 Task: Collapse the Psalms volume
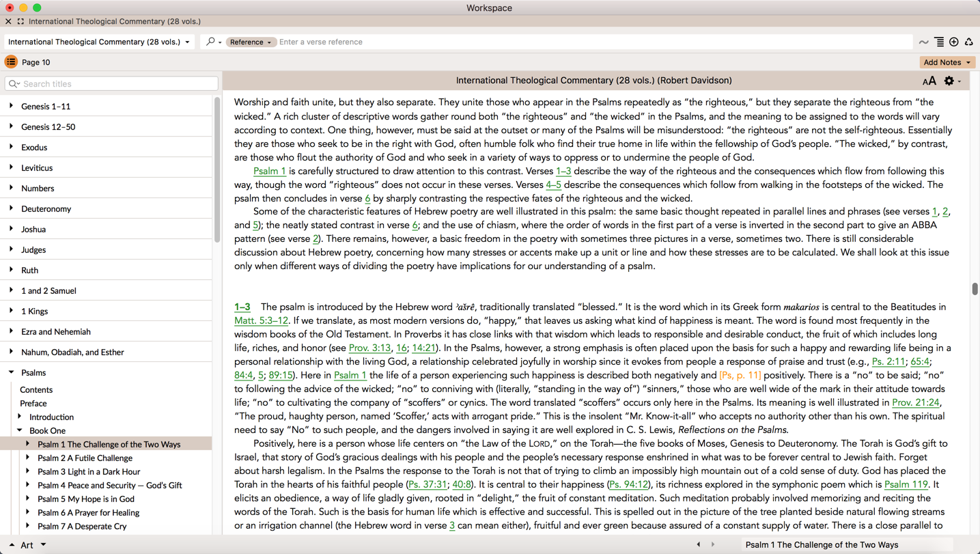coord(11,372)
